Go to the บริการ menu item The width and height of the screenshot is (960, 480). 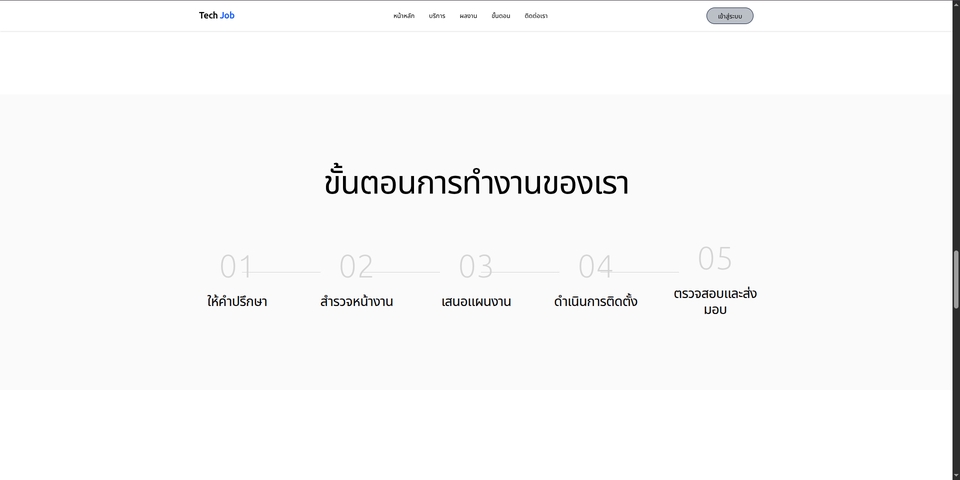point(437,16)
